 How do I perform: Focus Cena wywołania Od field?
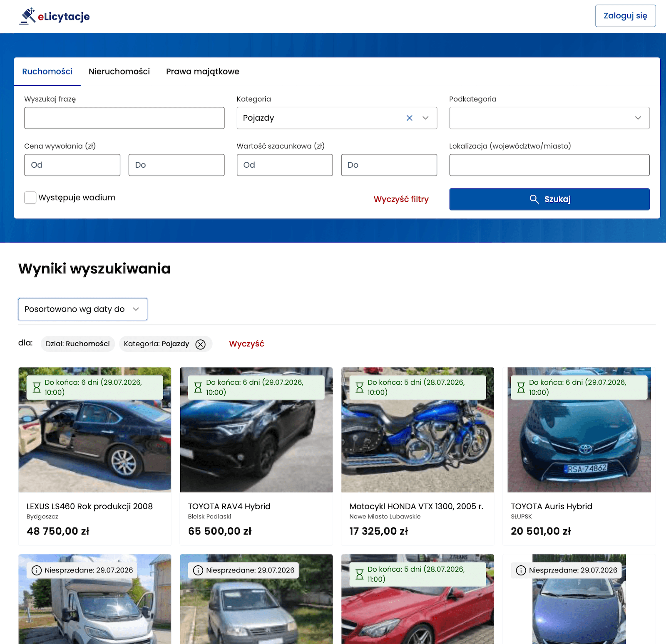tap(72, 165)
